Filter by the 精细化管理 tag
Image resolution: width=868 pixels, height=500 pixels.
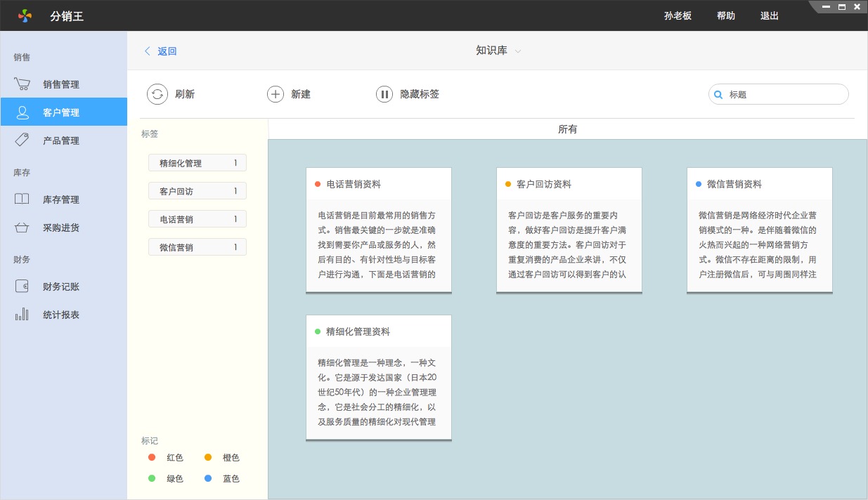[x=197, y=163]
